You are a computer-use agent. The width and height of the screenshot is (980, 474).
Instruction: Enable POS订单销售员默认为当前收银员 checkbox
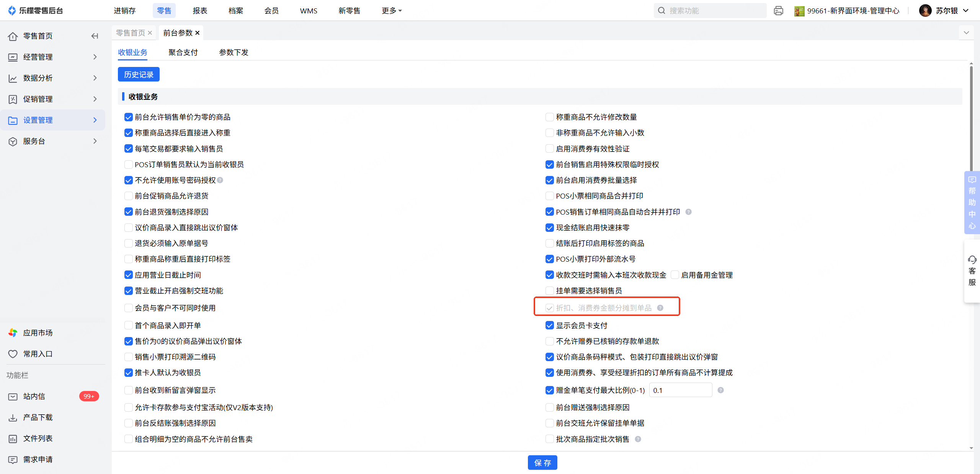(129, 165)
